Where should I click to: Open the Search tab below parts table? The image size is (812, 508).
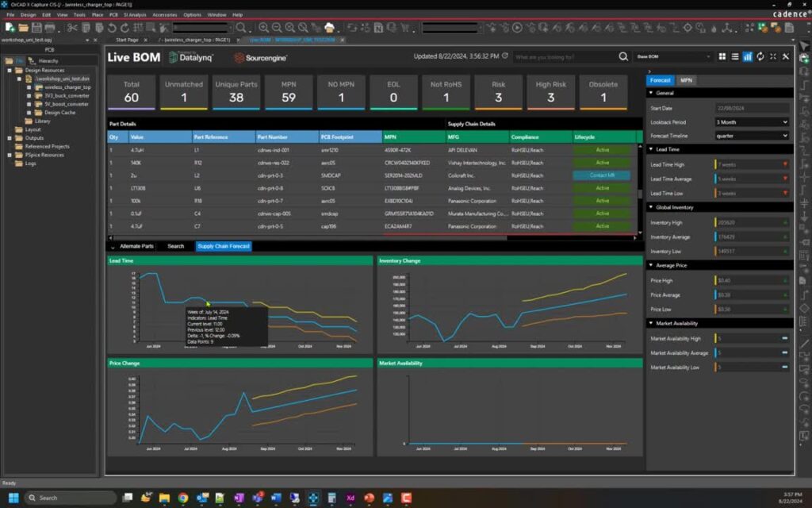pos(175,246)
